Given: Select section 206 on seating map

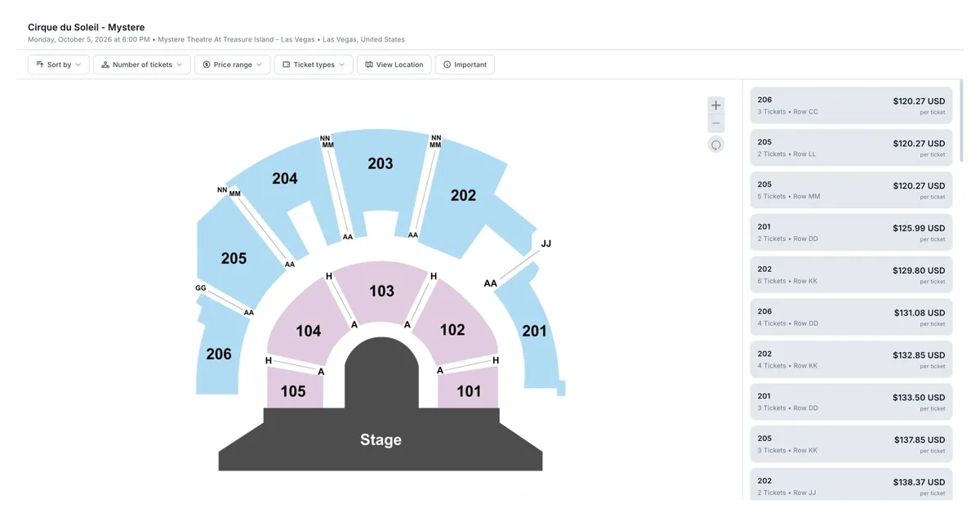Looking at the screenshot, I should [217, 354].
